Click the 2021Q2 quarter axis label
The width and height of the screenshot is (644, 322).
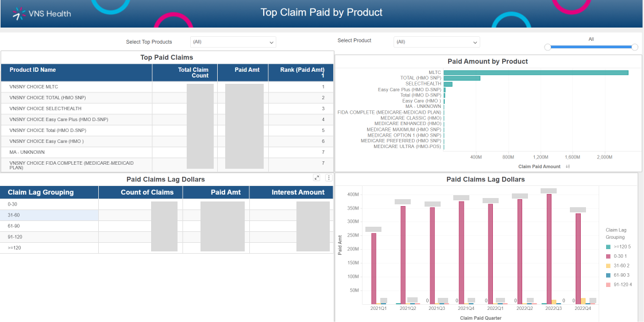(x=408, y=308)
